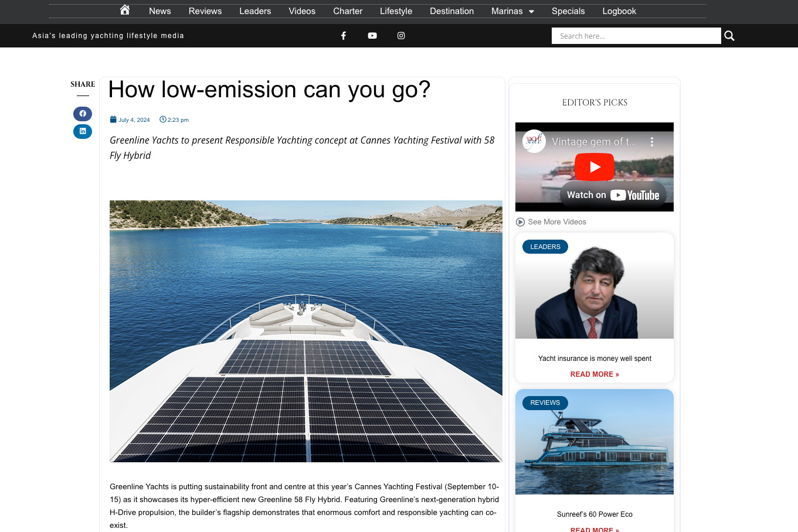The height and width of the screenshot is (532, 798).
Task: Click the 'Asia's leading yachting lifestyle media' tagline
Action: point(108,36)
